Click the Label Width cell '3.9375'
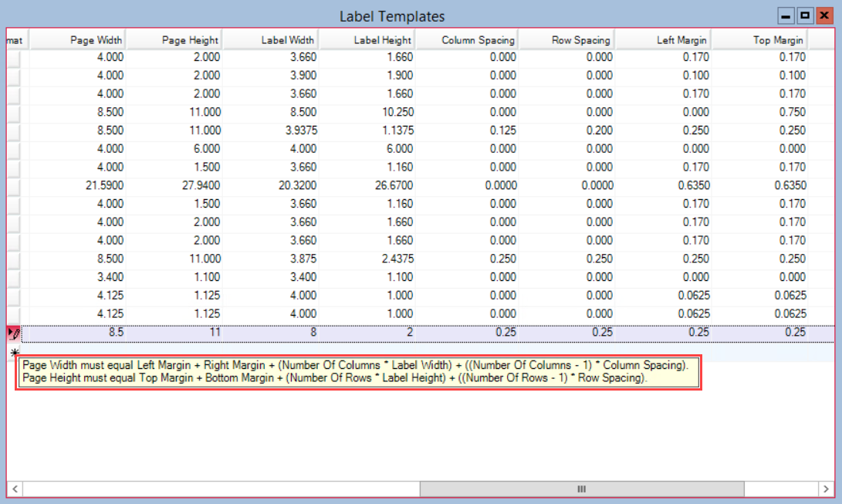Image resolution: width=842 pixels, height=504 pixels. pyautogui.click(x=271, y=130)
